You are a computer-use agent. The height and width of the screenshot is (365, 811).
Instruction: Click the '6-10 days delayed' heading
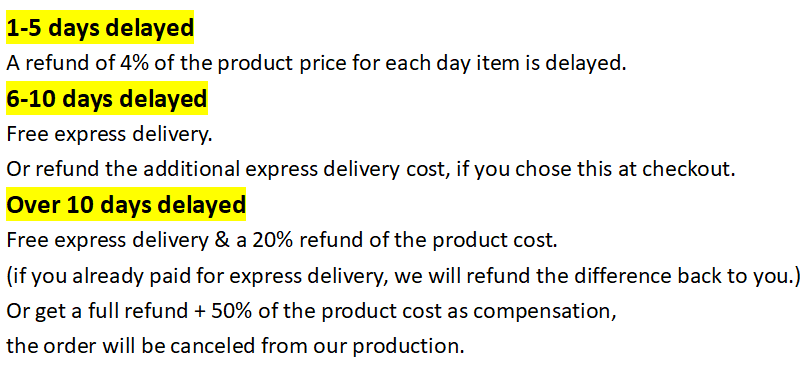107,98
